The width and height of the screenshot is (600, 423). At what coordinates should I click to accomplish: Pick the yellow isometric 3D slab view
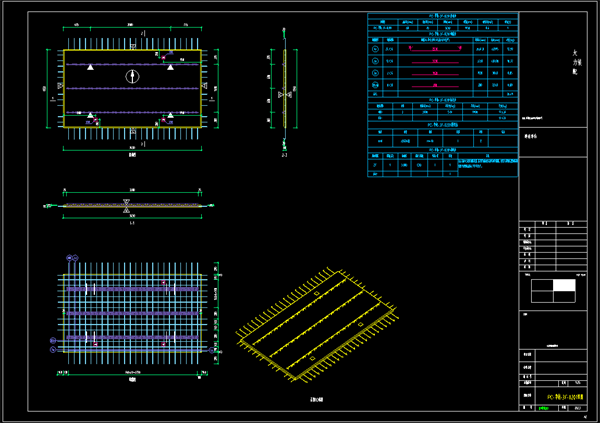(x=317, y=325)
